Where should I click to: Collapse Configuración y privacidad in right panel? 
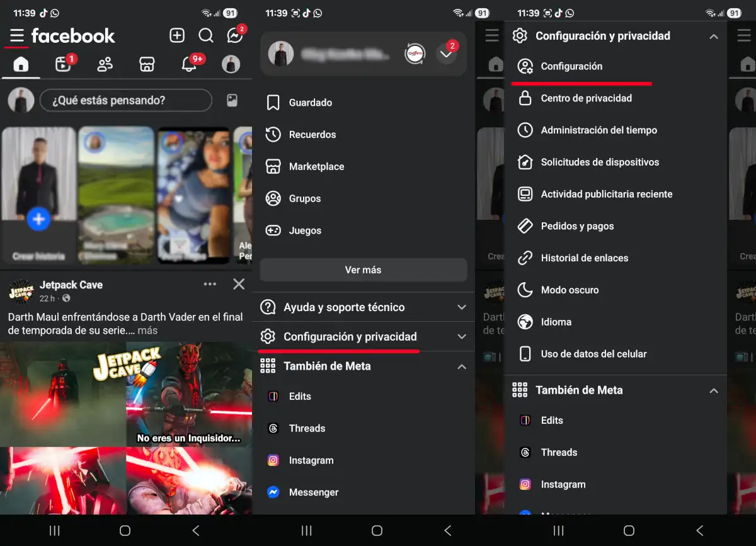616,36
